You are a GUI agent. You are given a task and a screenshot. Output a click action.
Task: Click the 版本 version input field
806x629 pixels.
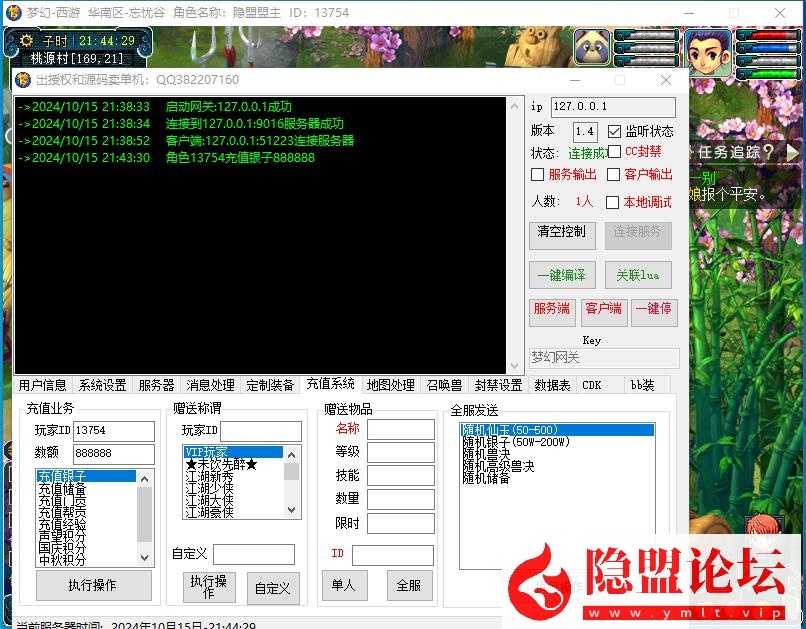click(x=585, y=132)
